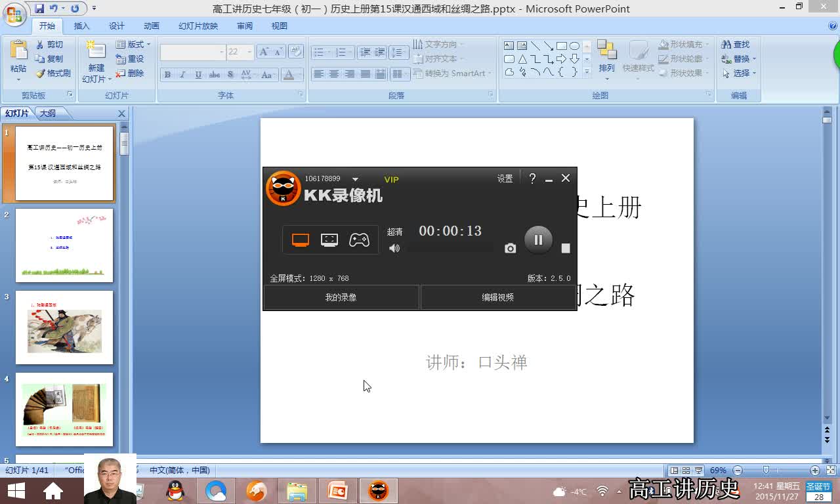
Task: Open 设置 settings in KK录像机
Action: [505, 178]
